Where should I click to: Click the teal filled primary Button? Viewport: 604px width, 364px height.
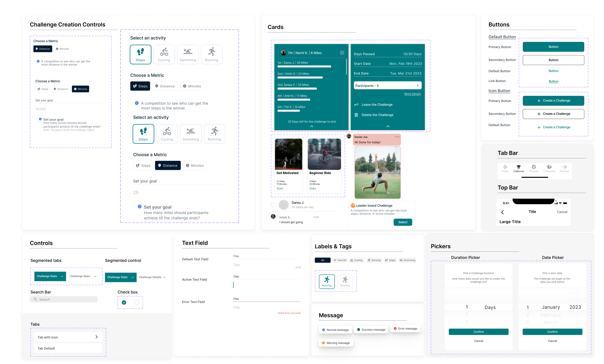[x=553, y=47]
